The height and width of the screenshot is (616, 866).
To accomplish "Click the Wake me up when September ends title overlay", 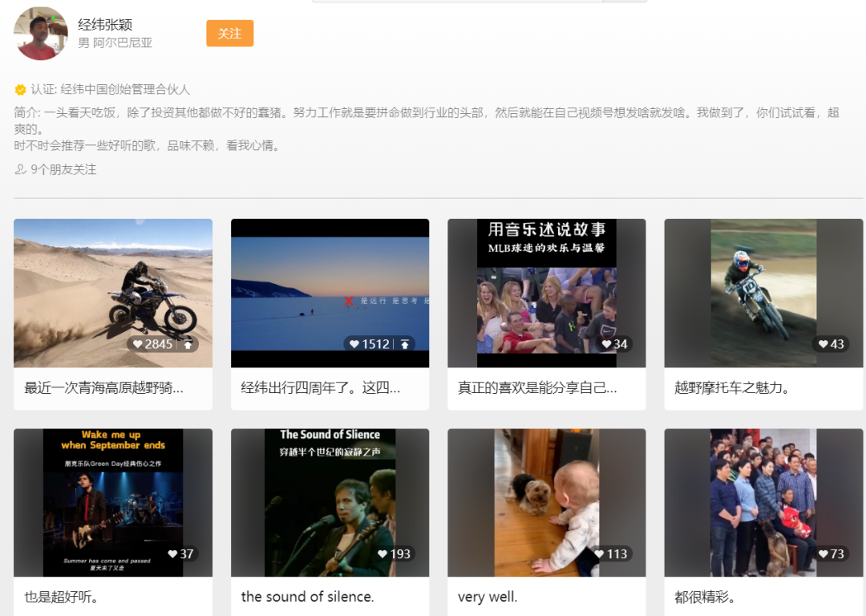I will (113, 440).
